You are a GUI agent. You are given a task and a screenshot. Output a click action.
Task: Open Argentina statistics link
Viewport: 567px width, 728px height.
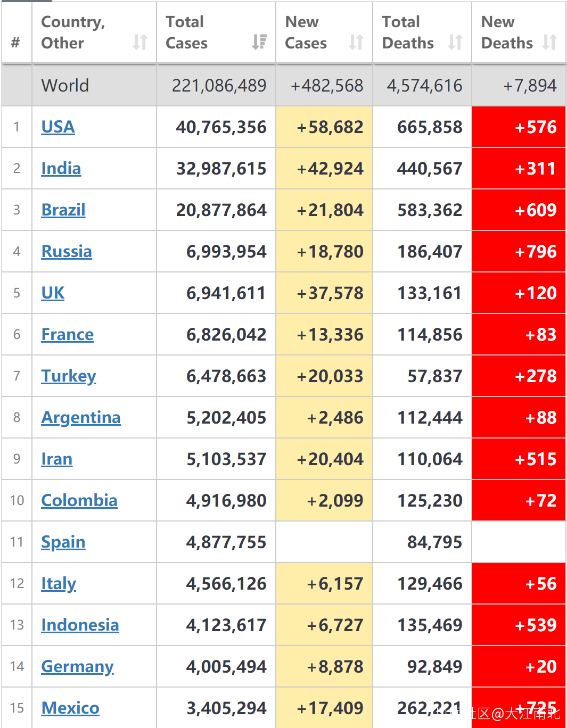point(81,418)
